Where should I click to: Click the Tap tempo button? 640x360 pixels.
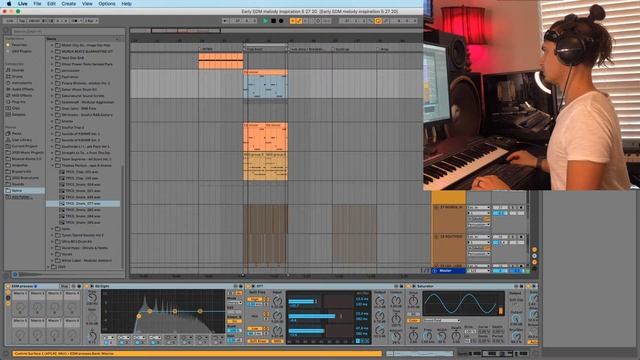tap(22, 21)
